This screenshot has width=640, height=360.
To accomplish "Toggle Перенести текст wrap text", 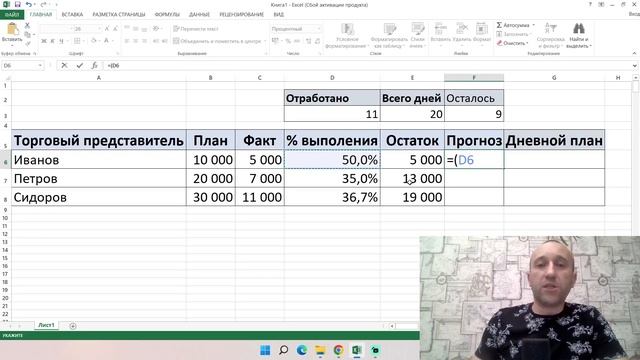I will (x=196, y=29).
